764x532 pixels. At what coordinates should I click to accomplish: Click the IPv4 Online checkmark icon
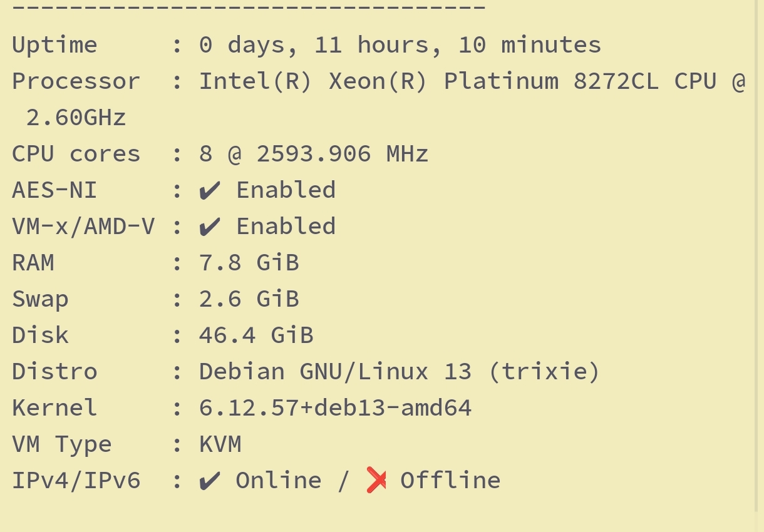210,481
